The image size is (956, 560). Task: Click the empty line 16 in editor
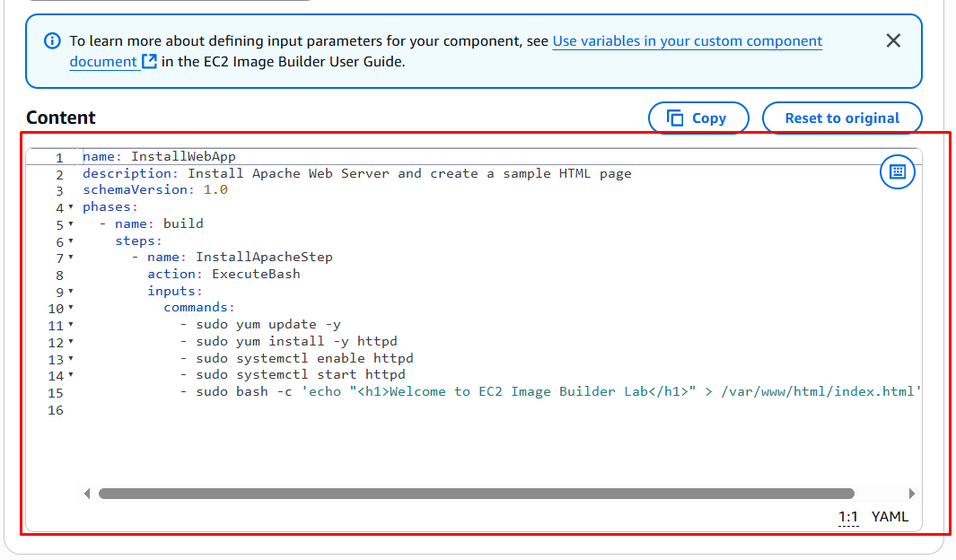click(x=359, y=409)
